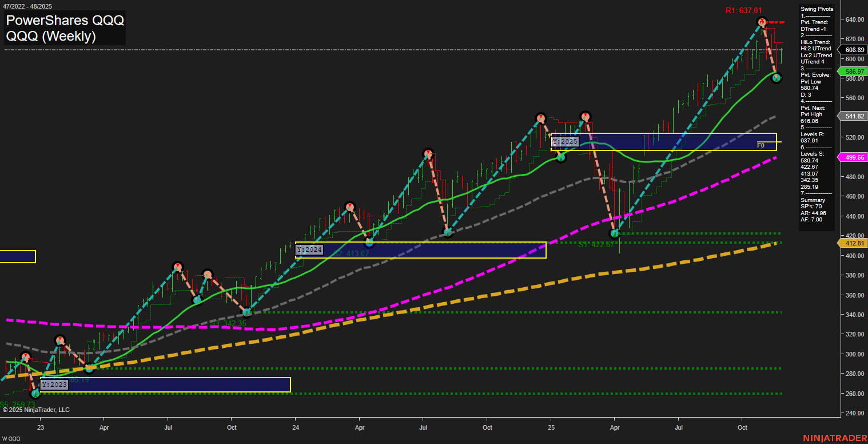Screen dimensions: 868x444
Task: Click the Y:2023 yearly level label
Action: point(54,384)
